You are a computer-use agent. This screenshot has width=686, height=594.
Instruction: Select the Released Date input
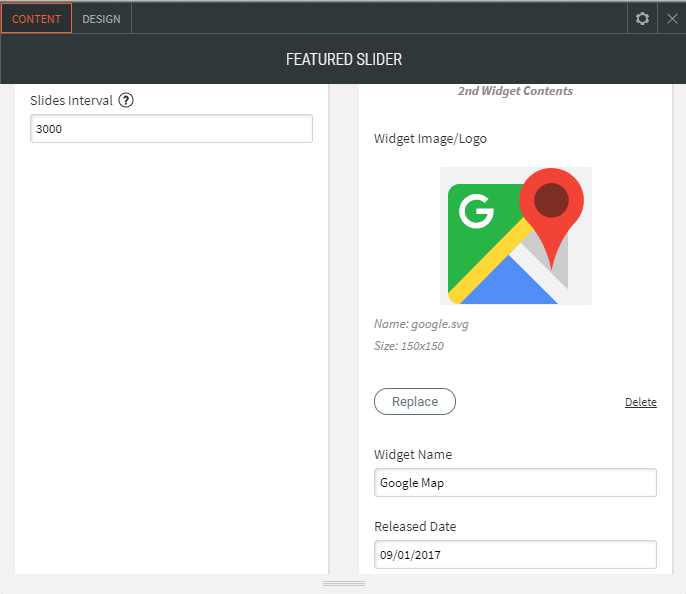(515, 555)
